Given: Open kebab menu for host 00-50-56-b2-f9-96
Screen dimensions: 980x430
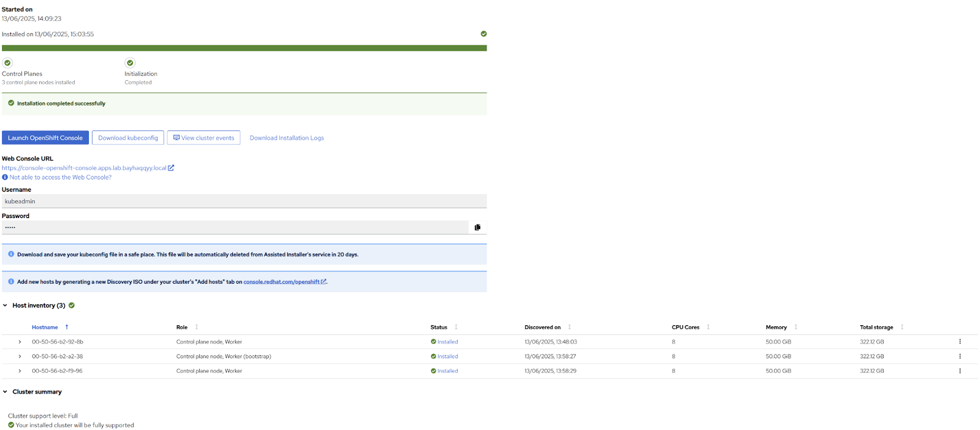Looking at the screenshot, I should 960,371.
